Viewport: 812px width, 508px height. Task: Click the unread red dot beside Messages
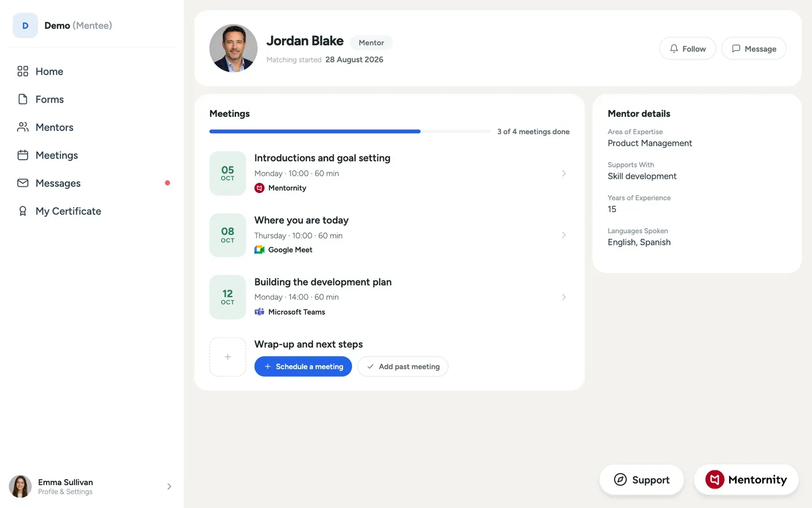[x=167, y=183]
